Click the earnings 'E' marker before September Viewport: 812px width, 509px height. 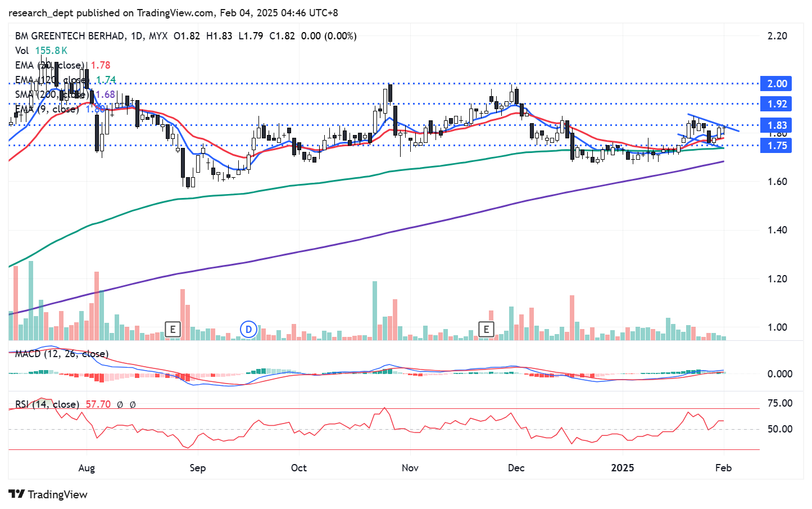pyautogui.click(x=173, y=329)
